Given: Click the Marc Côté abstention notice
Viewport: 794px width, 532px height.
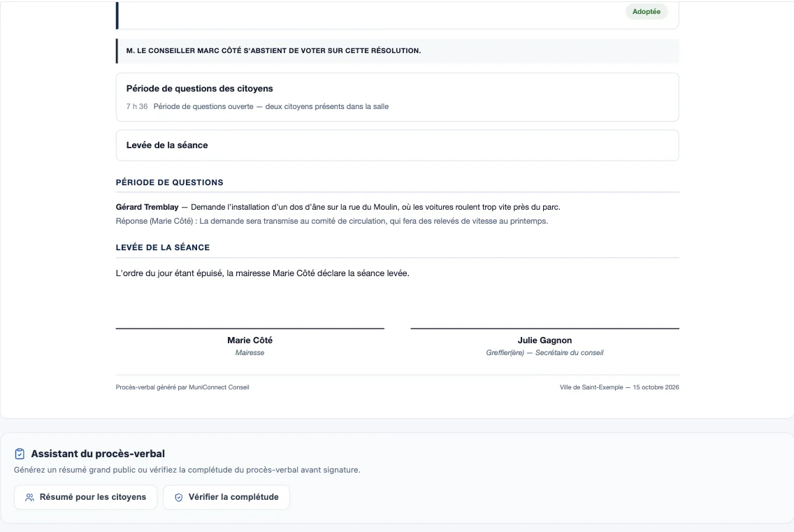Looking at the screenshot, I should click(398, 50).
